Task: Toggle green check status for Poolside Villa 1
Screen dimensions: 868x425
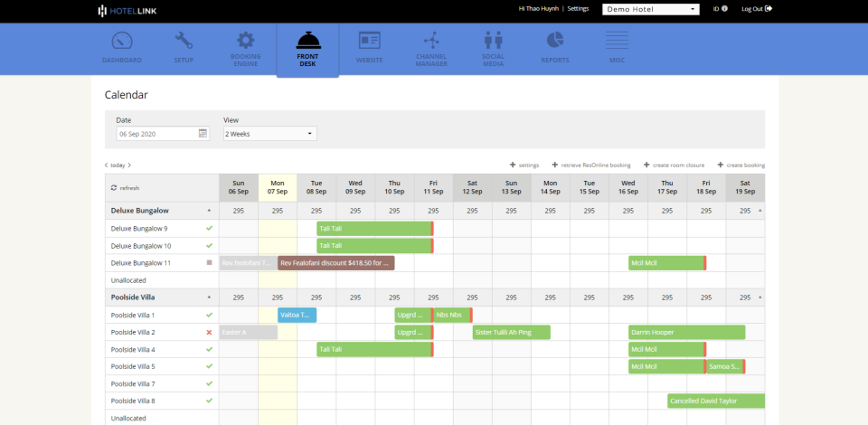Action: click(209, 315)
